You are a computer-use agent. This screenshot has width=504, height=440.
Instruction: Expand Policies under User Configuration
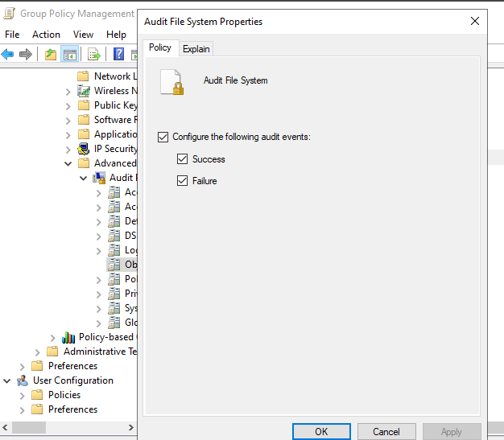pyautogui.click(x=22, y=396)
